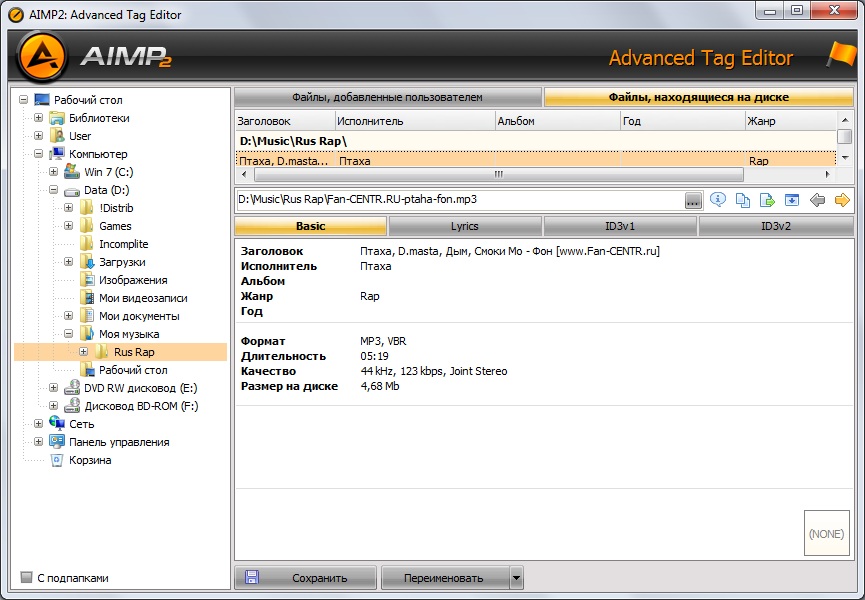Viewport: 865px width, 600px height.
Task: Click the DVD RW дисковод (E:) icon
Action: 72,388
